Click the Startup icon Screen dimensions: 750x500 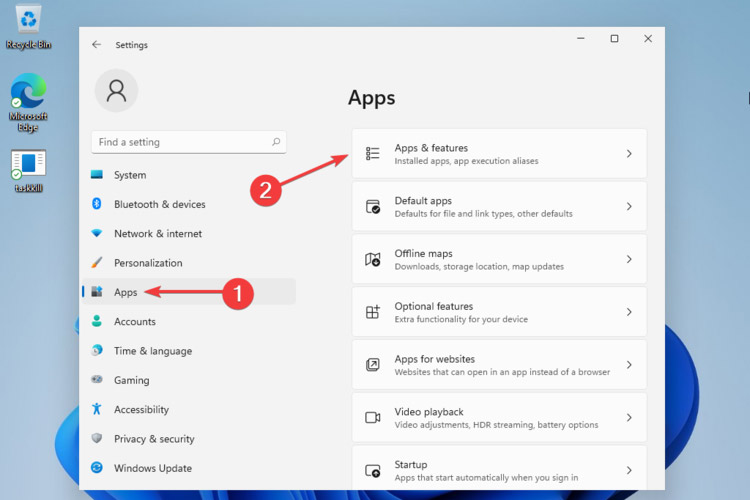[373, 471]
